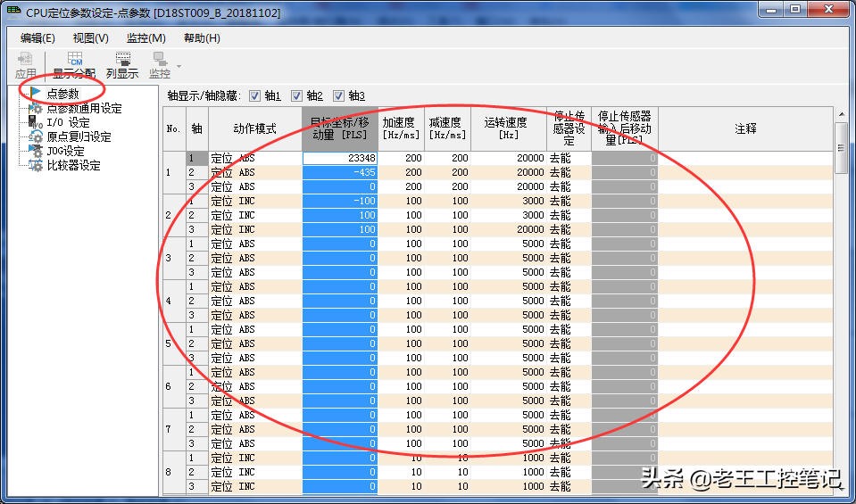Click 动作模式 cell of No.6 axis 3
The width and height of the screenshot is (856, 504).
coord(255,401)
